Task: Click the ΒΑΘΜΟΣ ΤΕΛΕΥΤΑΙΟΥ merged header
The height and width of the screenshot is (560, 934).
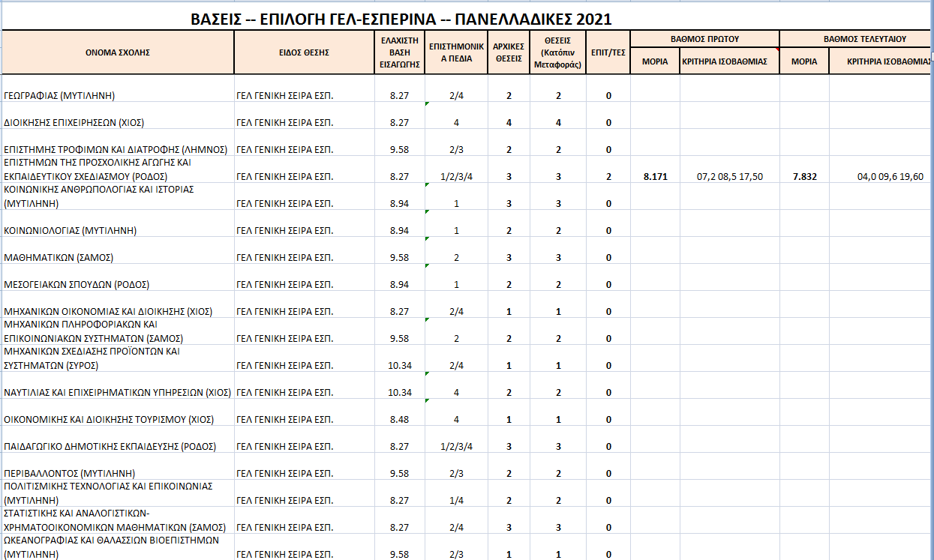Action: pyautogui.click(x=857, y=37)
